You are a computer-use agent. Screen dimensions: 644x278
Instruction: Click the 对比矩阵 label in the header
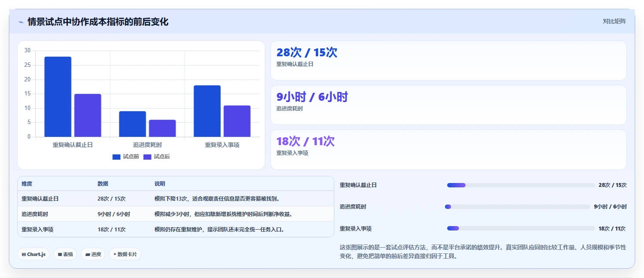click(x=614, y=21)
